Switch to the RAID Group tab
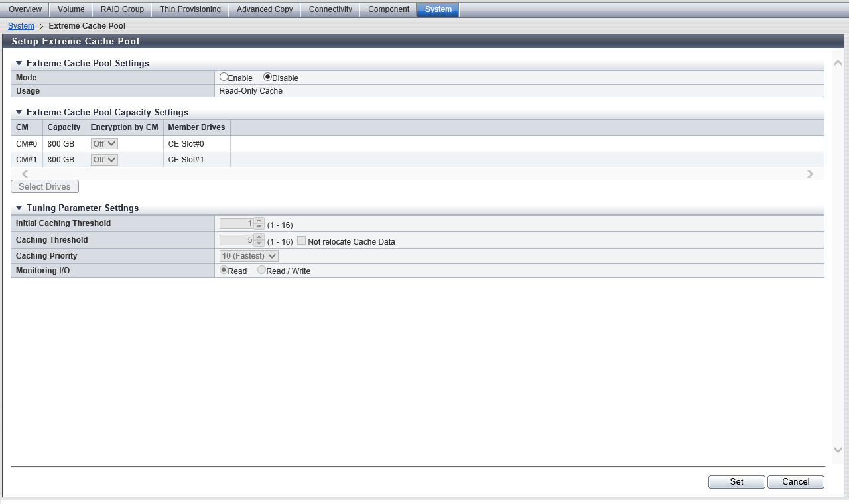849x504 pixels. click(122, 9)
